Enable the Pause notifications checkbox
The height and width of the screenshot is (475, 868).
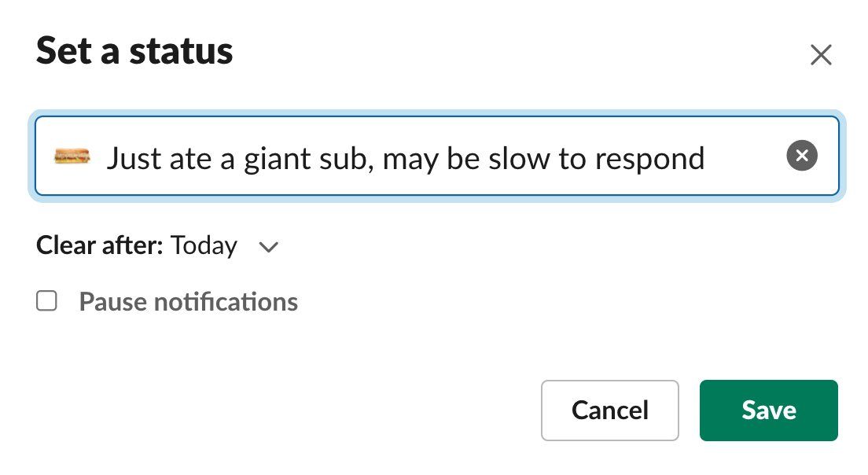click(x=47, y=301)
